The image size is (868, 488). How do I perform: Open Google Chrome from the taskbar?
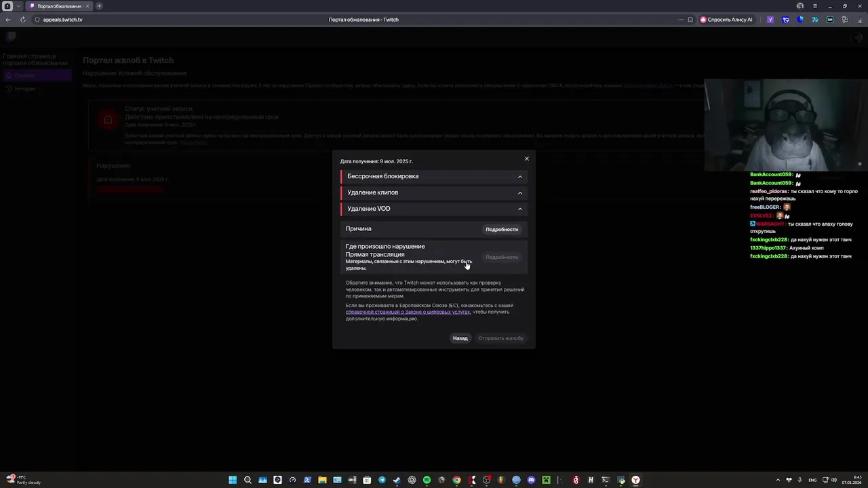point(456,480)
